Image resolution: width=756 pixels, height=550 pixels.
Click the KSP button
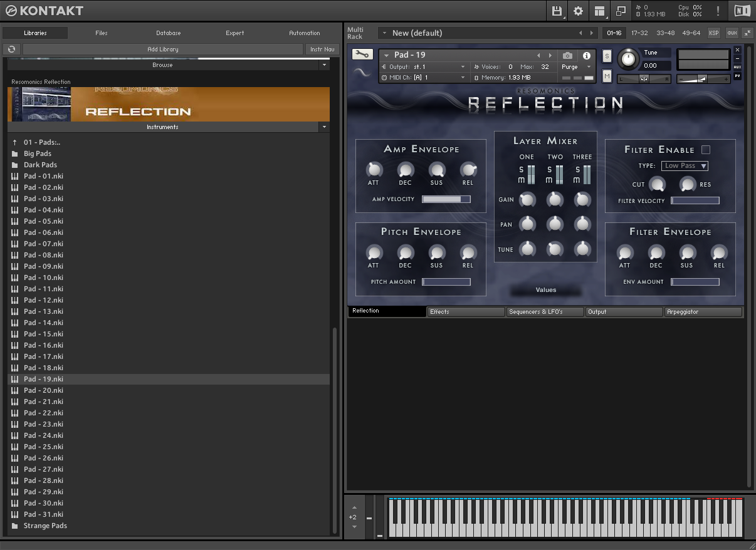coord(714,33)
